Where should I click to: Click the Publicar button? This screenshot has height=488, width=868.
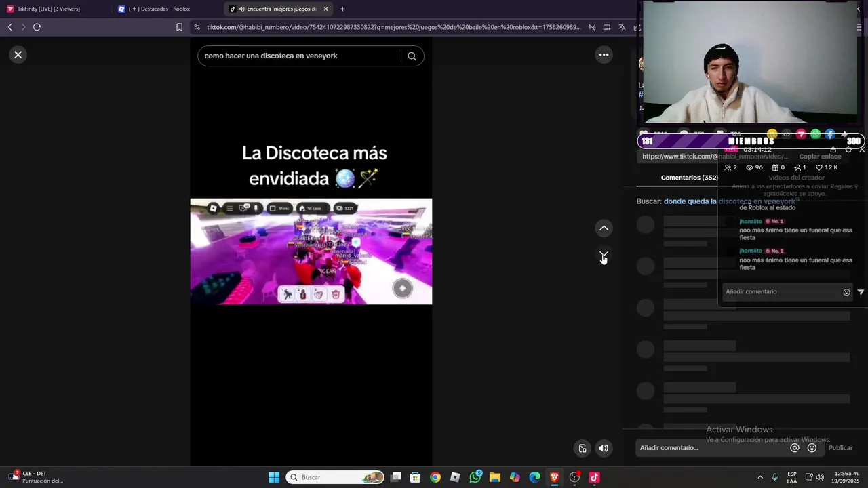tap(840, 448)
